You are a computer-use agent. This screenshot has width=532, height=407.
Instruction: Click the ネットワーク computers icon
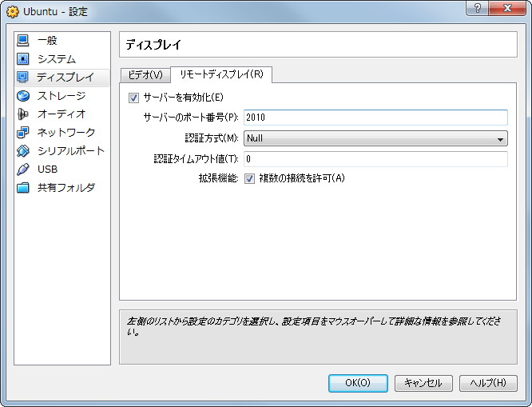23,132
